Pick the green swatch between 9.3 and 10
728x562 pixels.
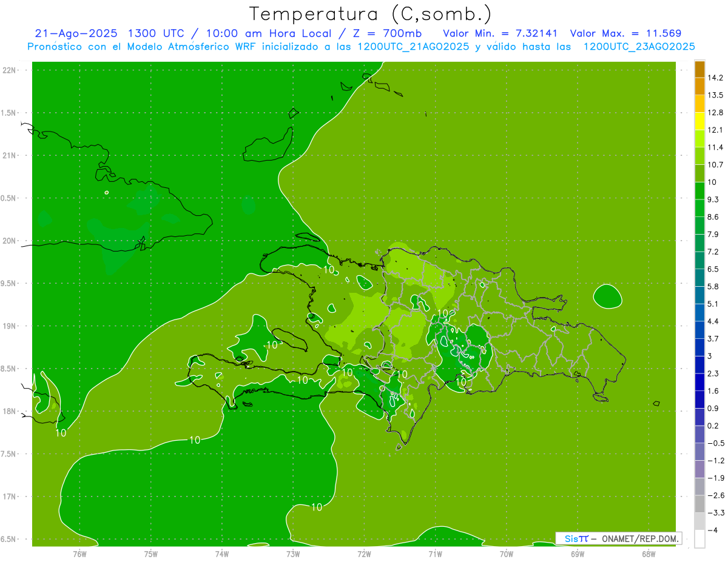tap(699, 191)
